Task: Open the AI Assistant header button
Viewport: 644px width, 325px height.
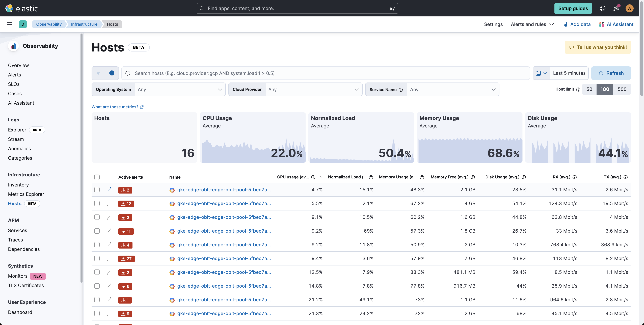Action: click(x=616, y=24)
